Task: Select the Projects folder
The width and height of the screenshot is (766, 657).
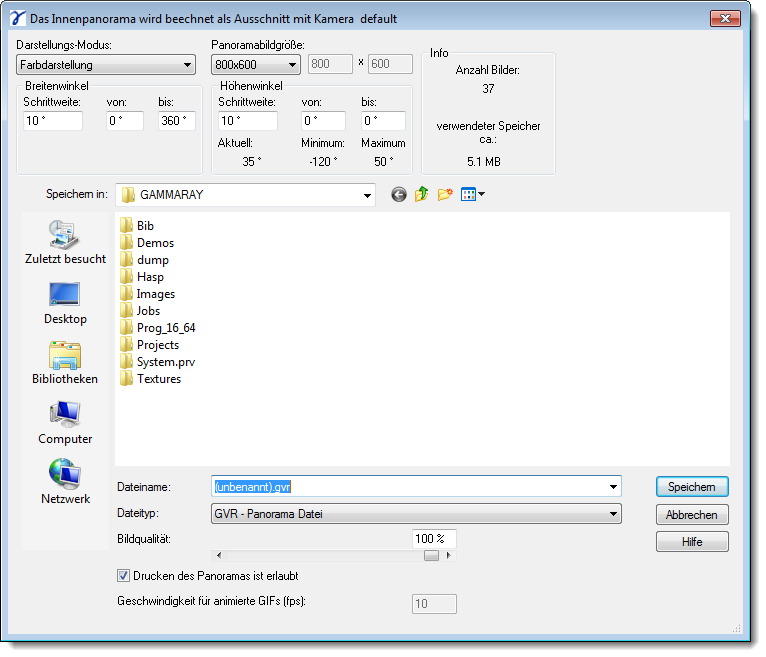Action: click(157, 345)
